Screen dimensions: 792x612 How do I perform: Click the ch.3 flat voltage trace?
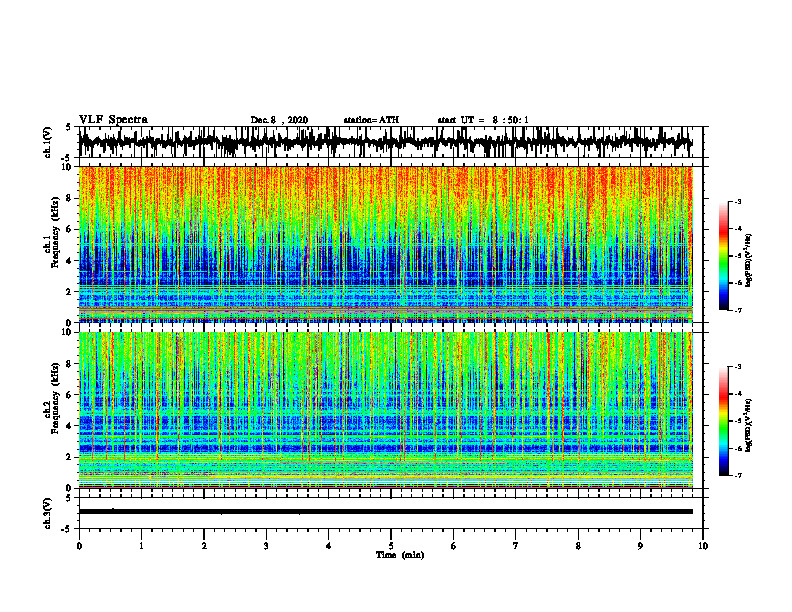coord(385,512)
